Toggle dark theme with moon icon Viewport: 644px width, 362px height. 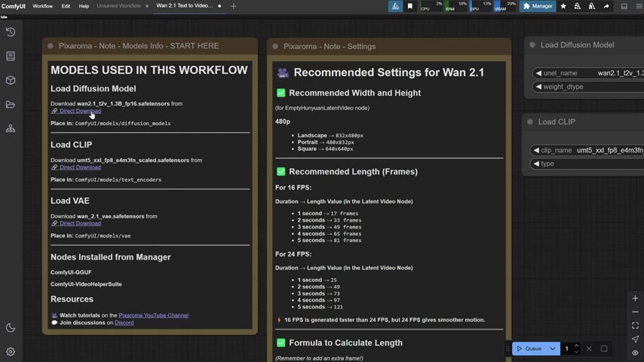click(11, 327)
